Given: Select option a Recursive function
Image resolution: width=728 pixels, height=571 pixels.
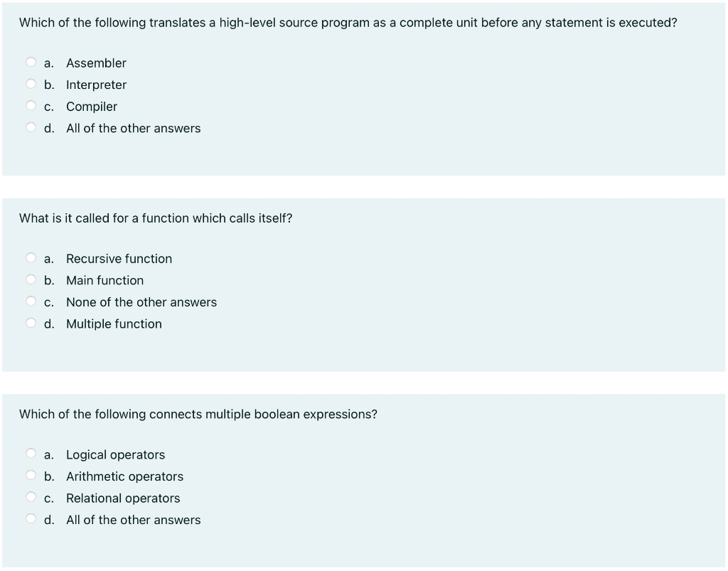Looking at the screenshot, I should click(31, 257).
